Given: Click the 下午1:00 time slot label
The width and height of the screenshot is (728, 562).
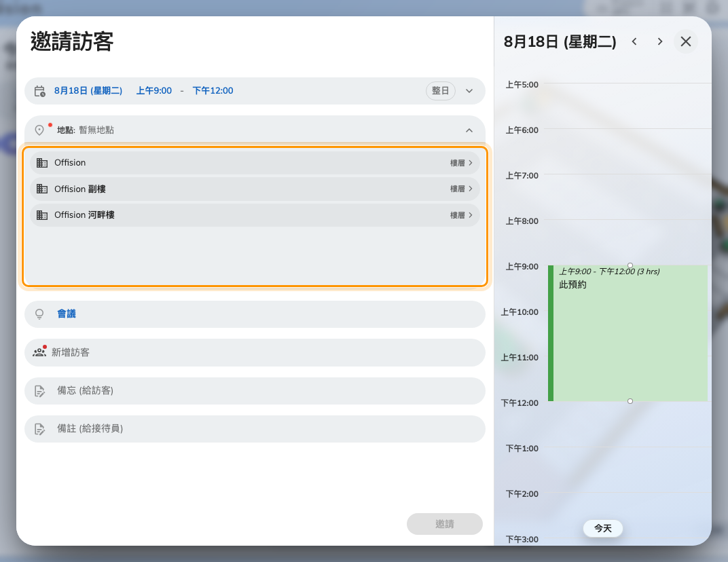Looking at the screenshot, I should pyautogui.click(x=522, y=448).
